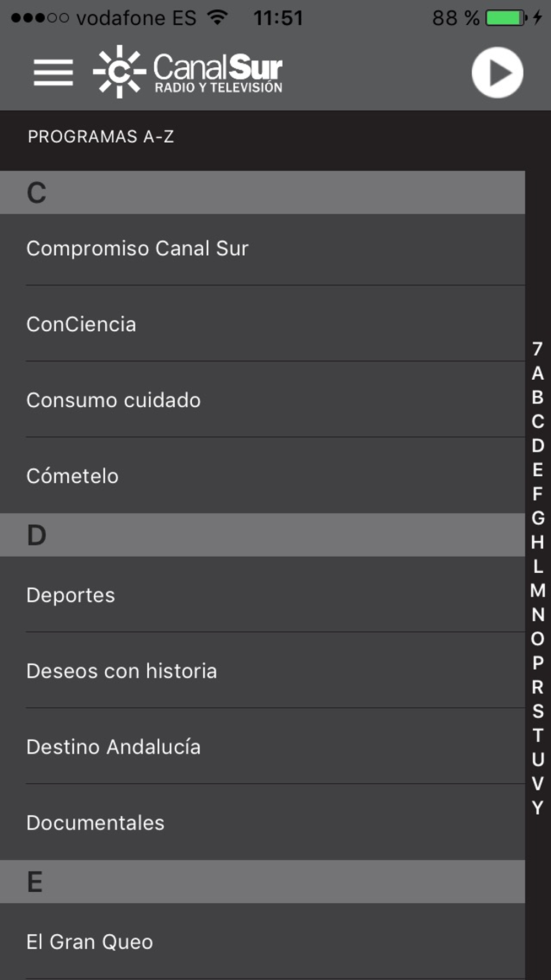The image size is (551, 980).
Task: Select Consumo cuidado from list
Action: coord(262,400)
